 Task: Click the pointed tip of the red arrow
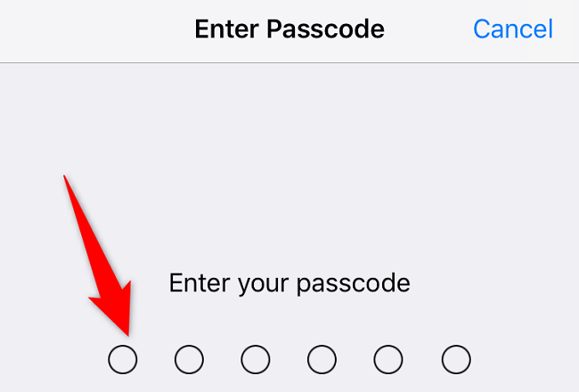point(127,334)
